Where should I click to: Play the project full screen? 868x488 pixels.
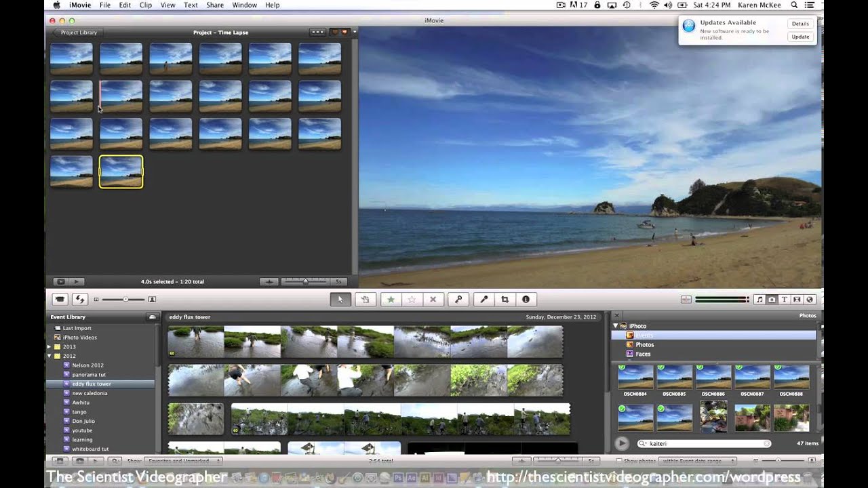(x=60, y=281)
